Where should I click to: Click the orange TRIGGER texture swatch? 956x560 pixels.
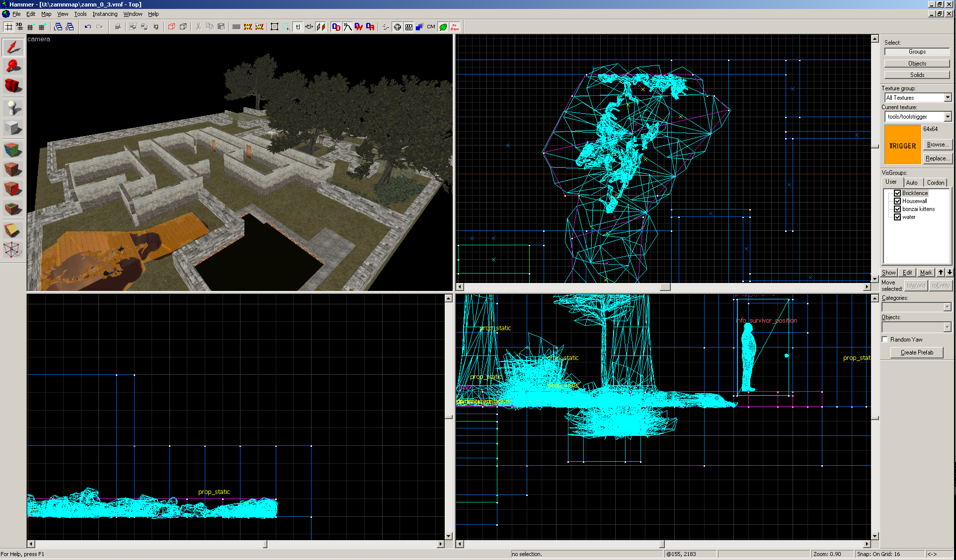902,145
